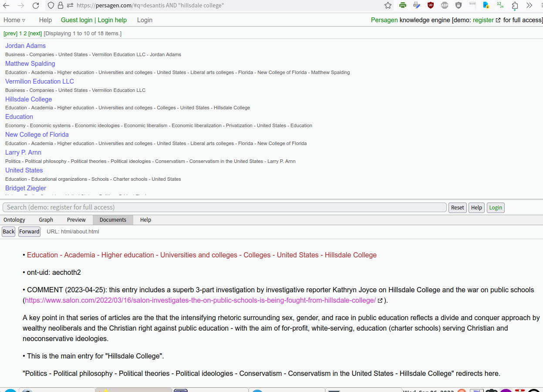Open the Extensions puzzle piece menu
The height and width of the screenshot is (392, 543).
point(515,6)
